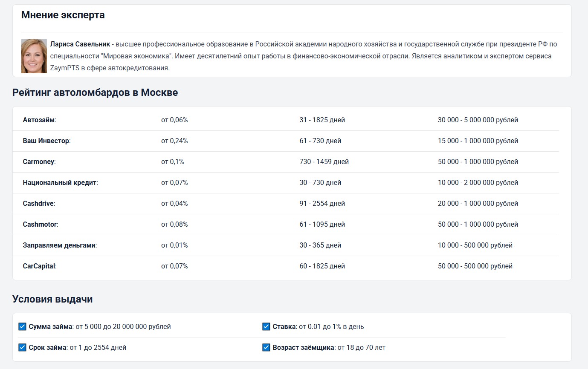Click the expert's portrait photo

[34, 56]
